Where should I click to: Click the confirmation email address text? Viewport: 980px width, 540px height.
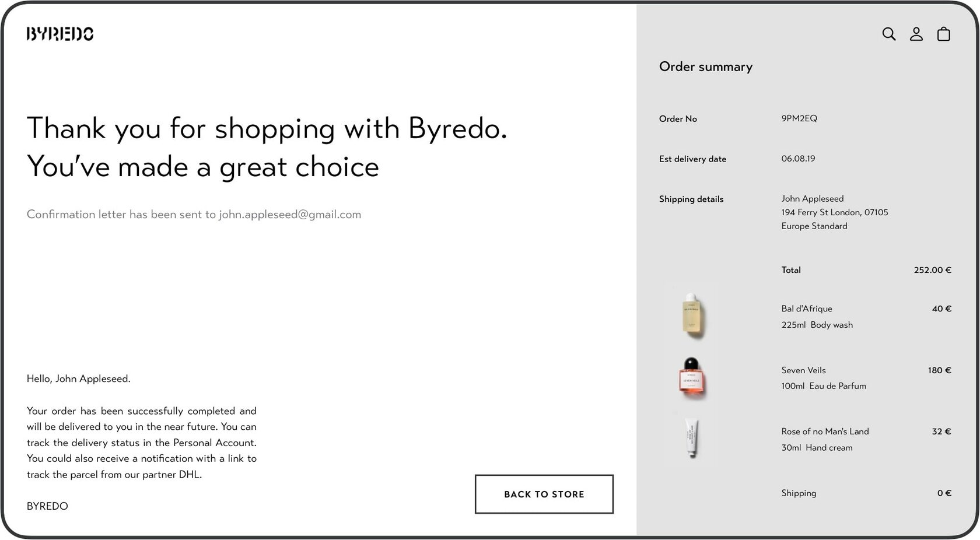290,215
